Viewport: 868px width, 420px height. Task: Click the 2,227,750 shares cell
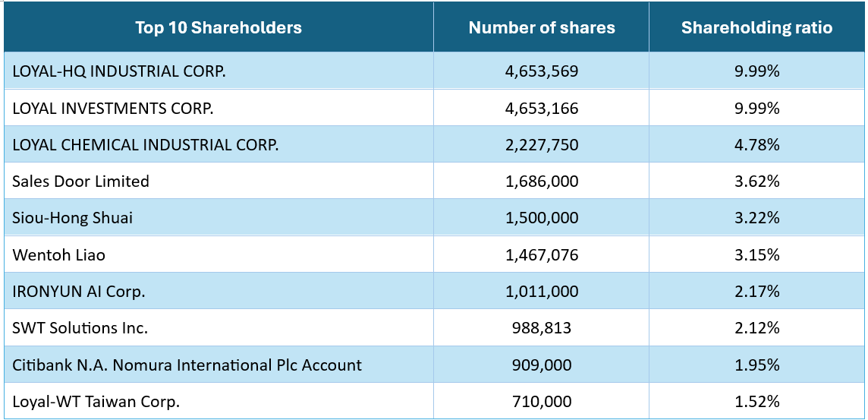[542, 144]
